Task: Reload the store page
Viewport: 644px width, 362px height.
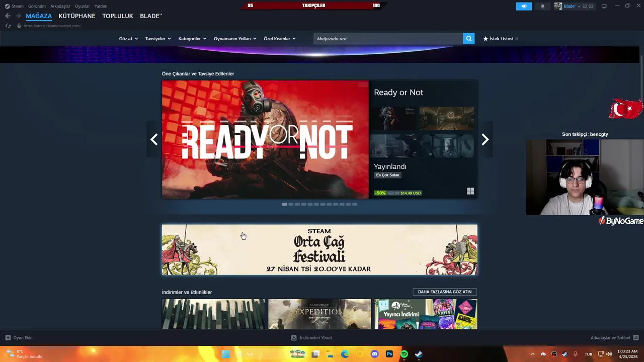Action: 8,26
